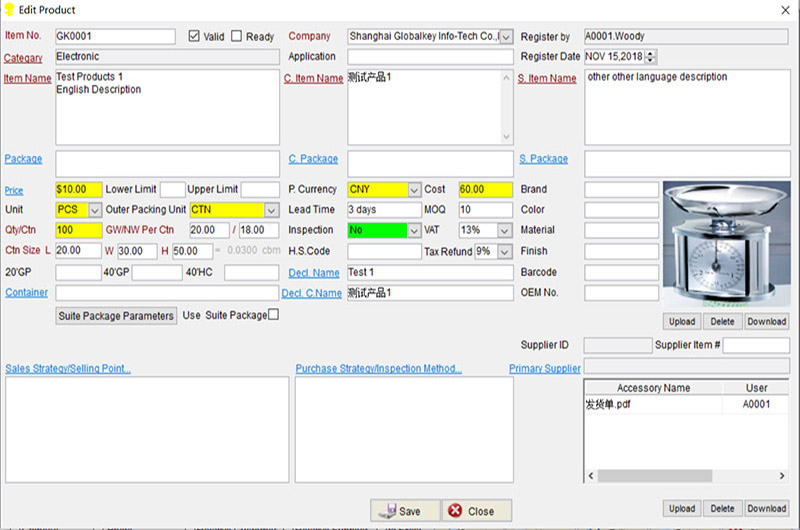Open the Outer Packing Unit CTN dropdown
The height and width of the screenshot is (530, 800).
(270, 210)
